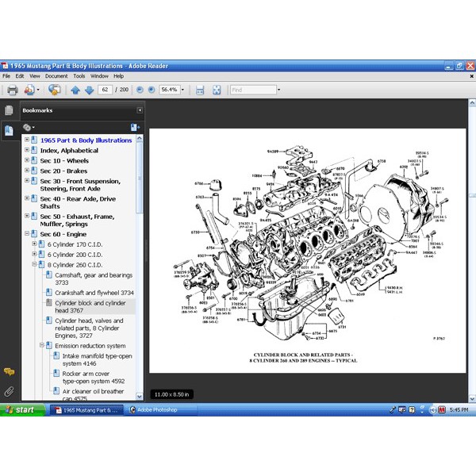This screenshot has height=476, width=476.
Task: Click the Create PDF online icon
Action: (29, 90)
